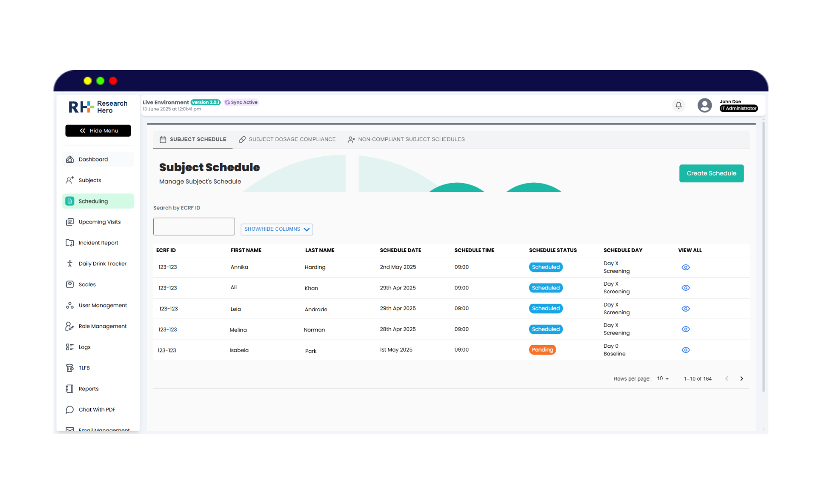The height and width of the screenshot is (504, 822).
Task: Click the Schedule Status column header
Action: coord(553,251)
